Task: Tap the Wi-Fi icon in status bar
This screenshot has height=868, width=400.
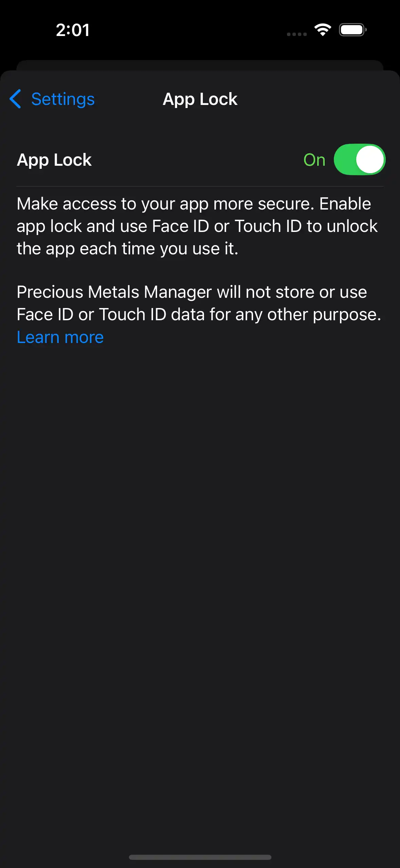Action: point(322,30)
